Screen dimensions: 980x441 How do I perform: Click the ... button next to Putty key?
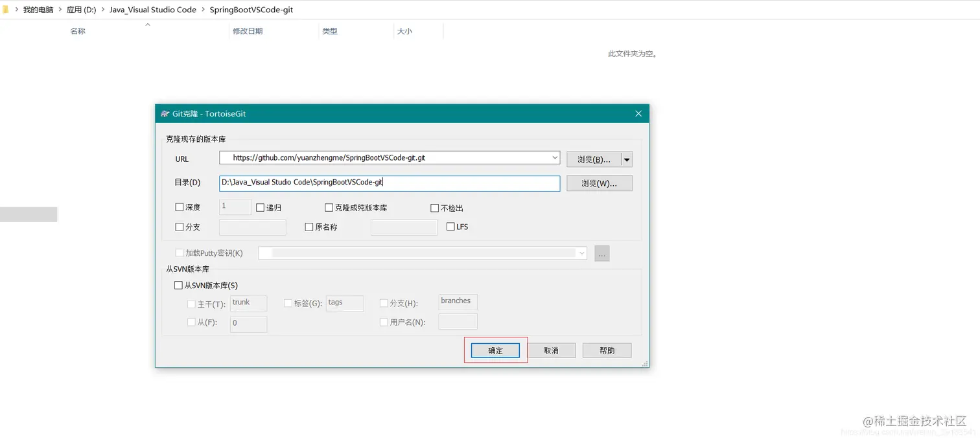pos(602,254)
